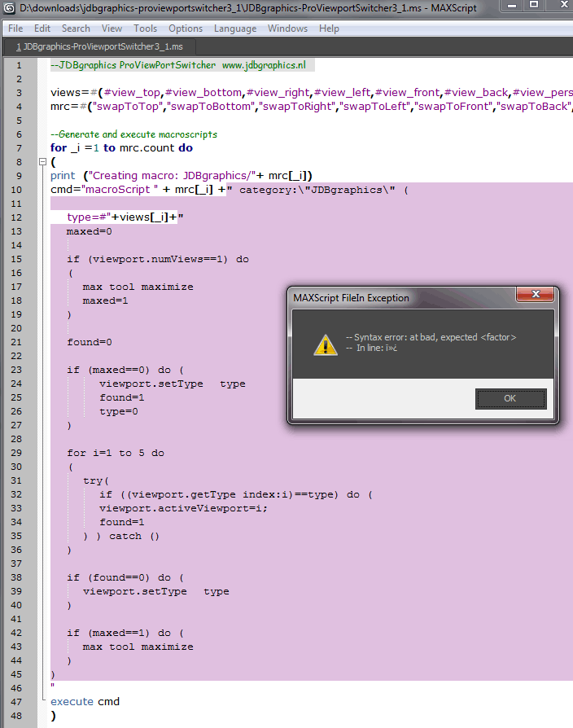Open the Language menu

click(235, 29)
